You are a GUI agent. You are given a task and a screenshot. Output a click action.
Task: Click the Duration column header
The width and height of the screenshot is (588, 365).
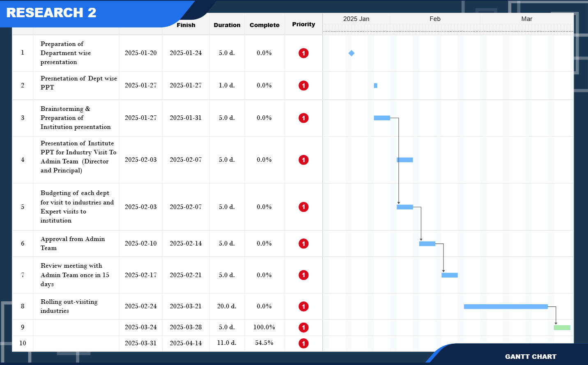(x=227, y=25)
